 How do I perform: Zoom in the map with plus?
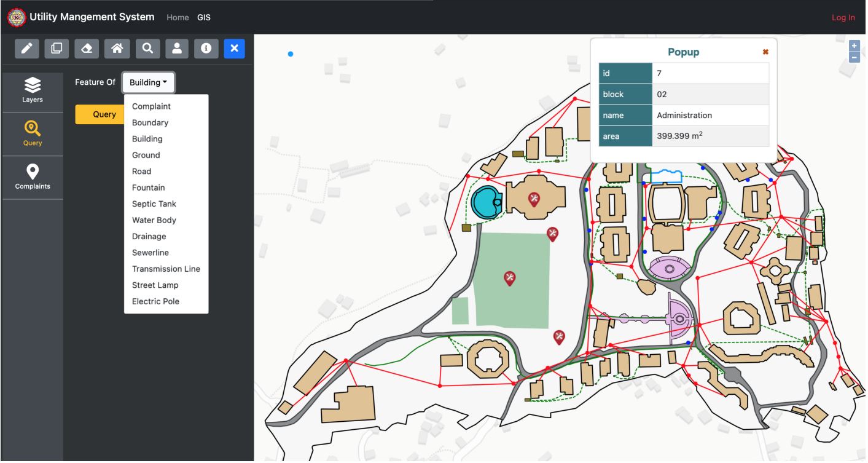coord(854,46)
